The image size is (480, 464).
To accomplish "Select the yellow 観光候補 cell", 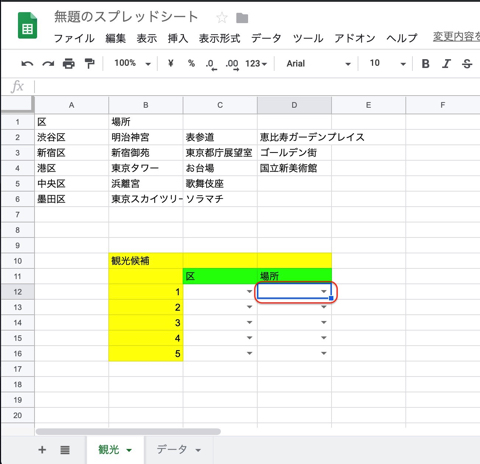I will pyautogui.click(x=146, y=261).
